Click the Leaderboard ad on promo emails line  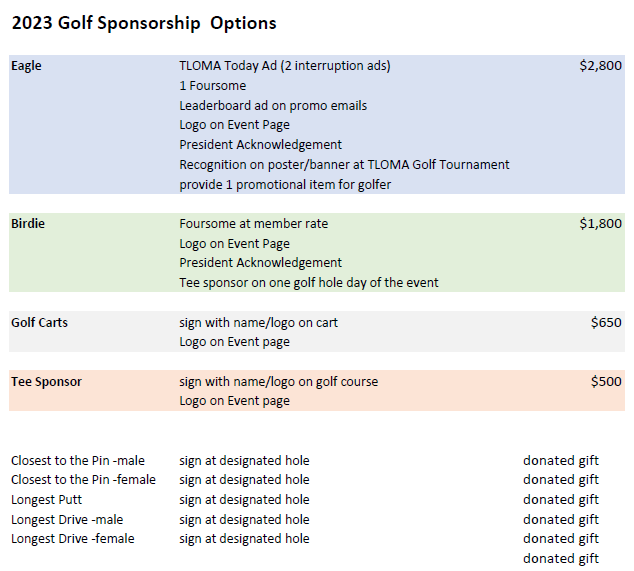coord(273,105)
